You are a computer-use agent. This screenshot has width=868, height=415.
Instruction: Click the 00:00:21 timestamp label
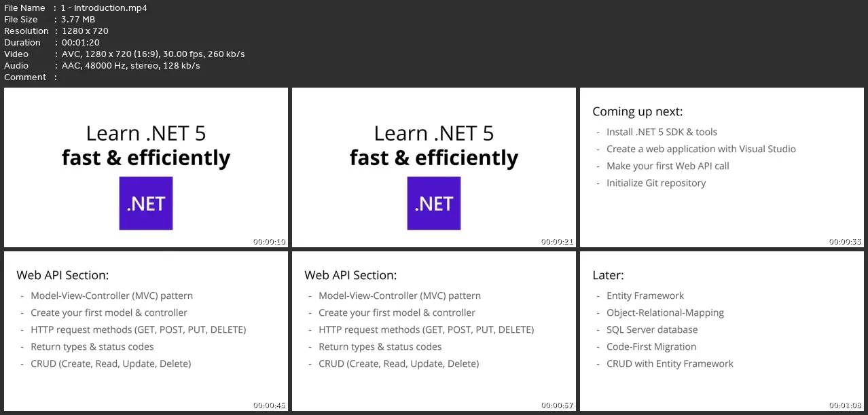click(x=558, y=242)
